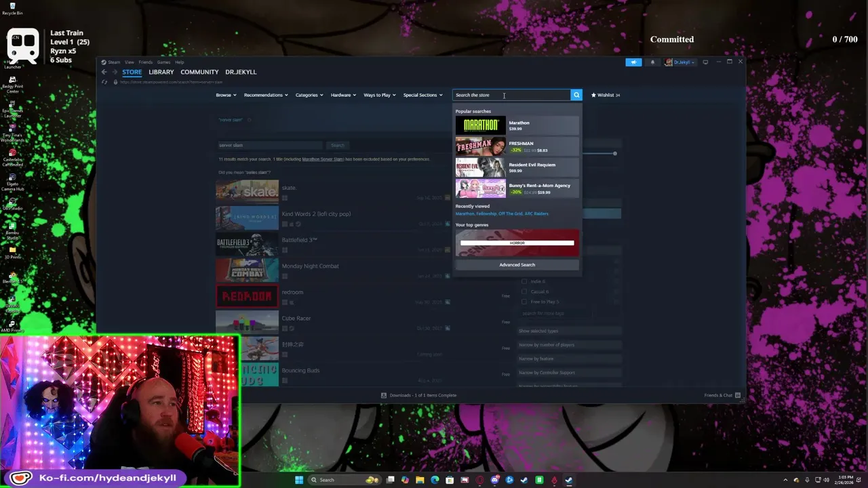868x488 pixels.
Task: Select the HORROR top genre banner
Action: 517,243
